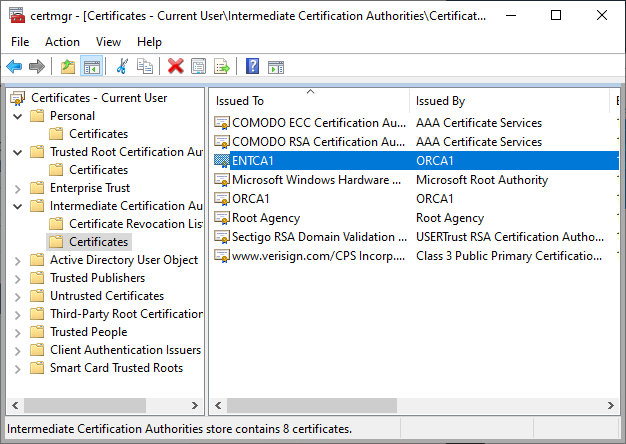Select Certificates under Intermediate Certification Authorities
Screen dimensions: 626x444
pos(99,242)
